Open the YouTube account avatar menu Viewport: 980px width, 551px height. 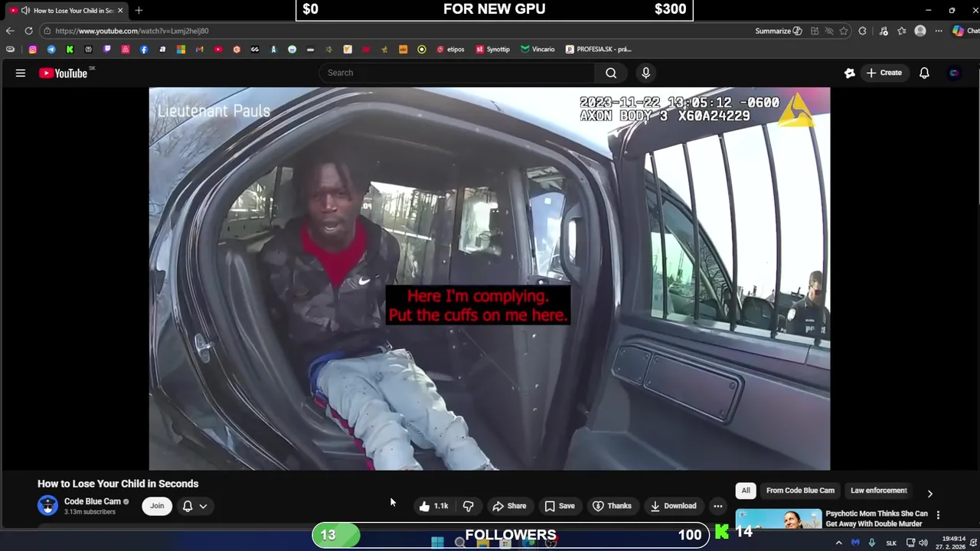click(x=954, y=73)
